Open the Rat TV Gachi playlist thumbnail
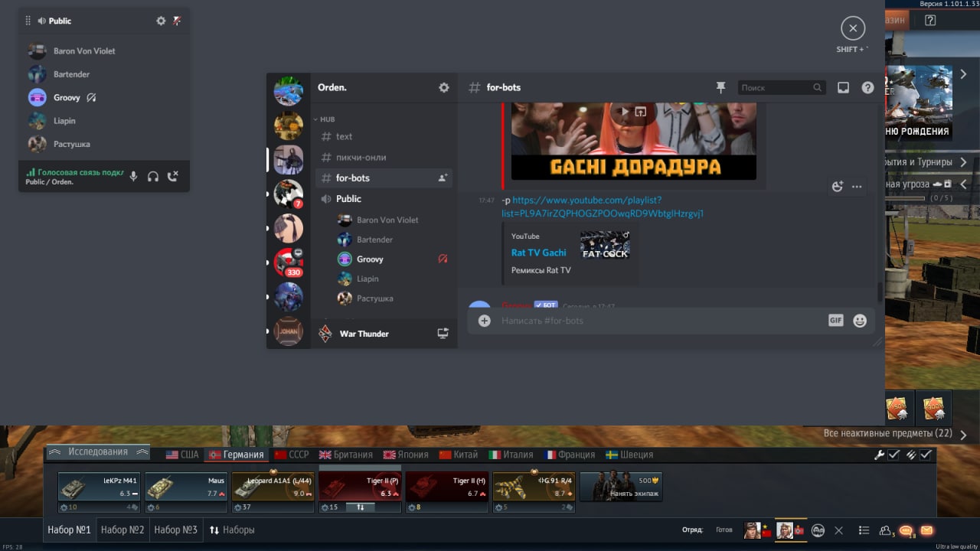980x551 pixels. (x=605, y=245)
